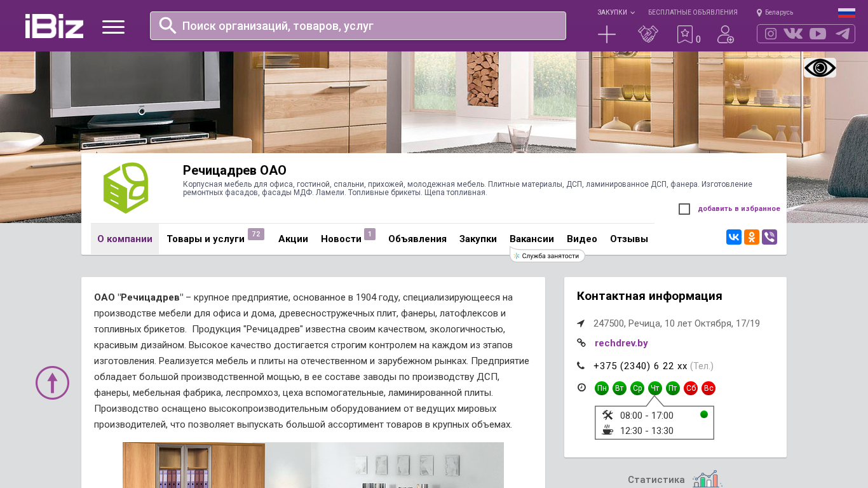Open the Вакансии tab
The width and height of the screenshot is (868, 488).
pyautogui.click(x=532, y=239)
